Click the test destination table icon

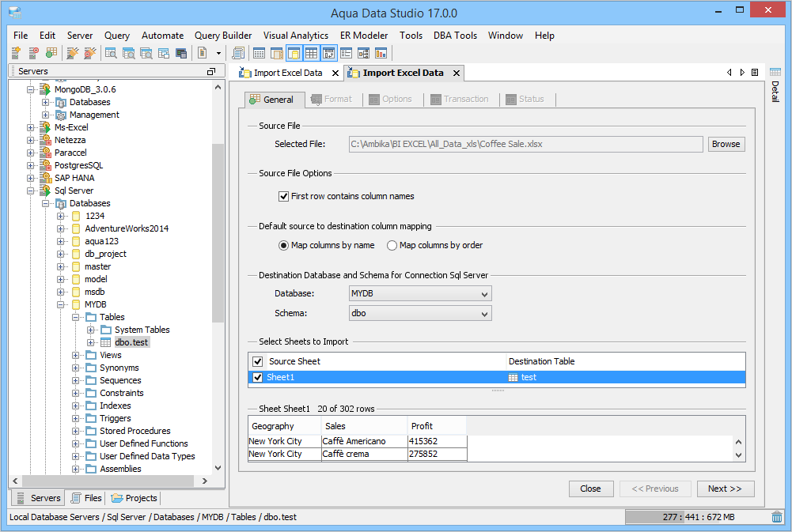(x=513, y=378)
